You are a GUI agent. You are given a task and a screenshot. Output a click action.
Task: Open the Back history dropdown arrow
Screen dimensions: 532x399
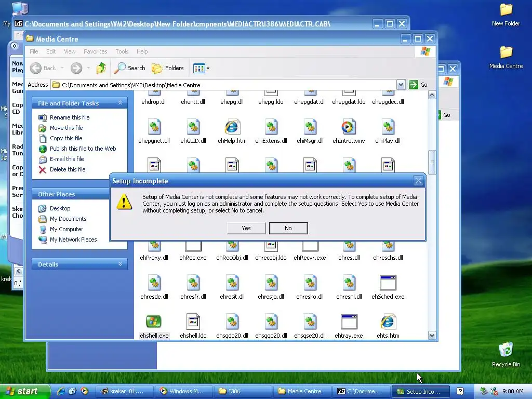coord(62,68)
